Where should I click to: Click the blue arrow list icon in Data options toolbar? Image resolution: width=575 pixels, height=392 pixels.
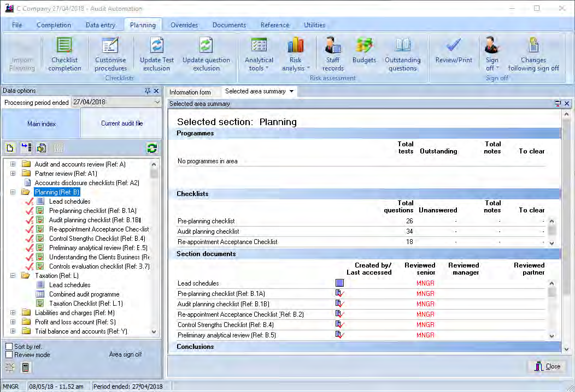pos(26,148)
